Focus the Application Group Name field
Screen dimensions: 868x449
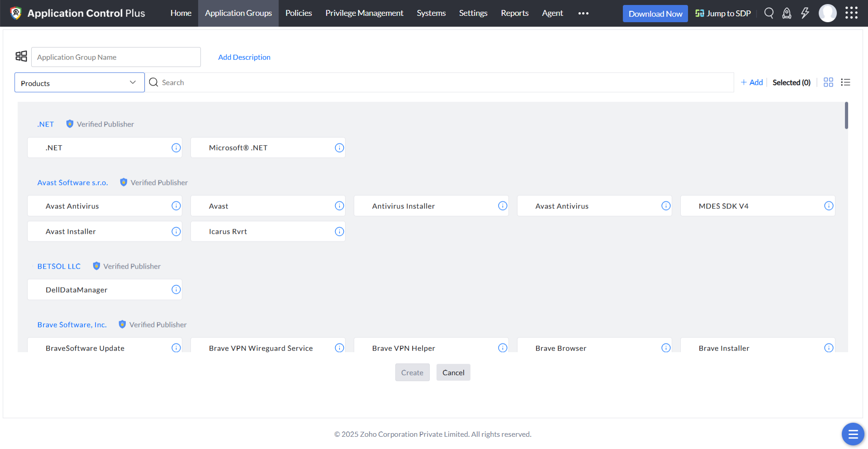(x=116, y=57)
